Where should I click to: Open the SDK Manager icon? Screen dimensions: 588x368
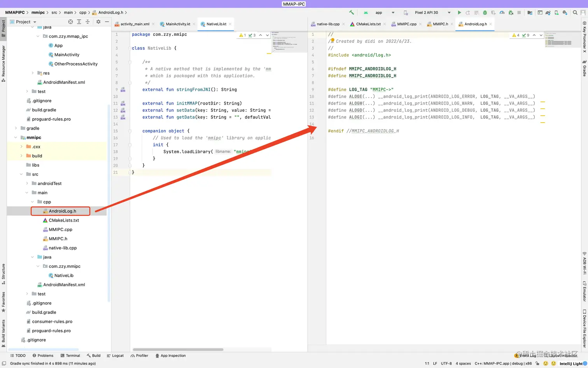click(565, 12)
